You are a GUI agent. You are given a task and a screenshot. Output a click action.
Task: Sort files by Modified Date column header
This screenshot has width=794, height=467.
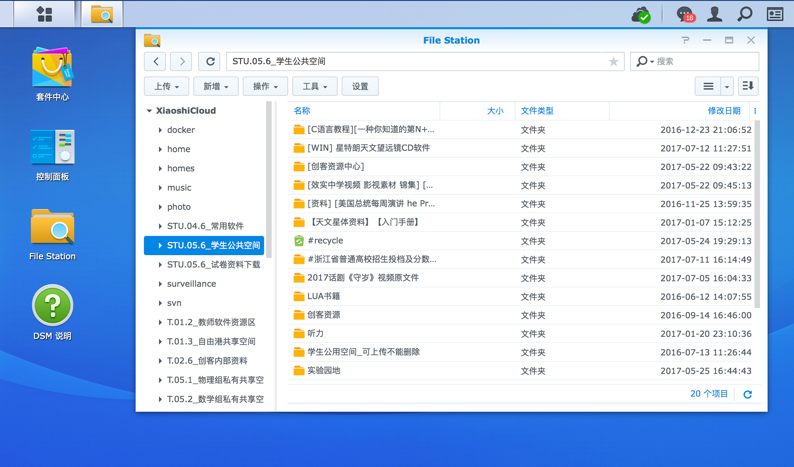pyautogui.click(x=723, y=111)
